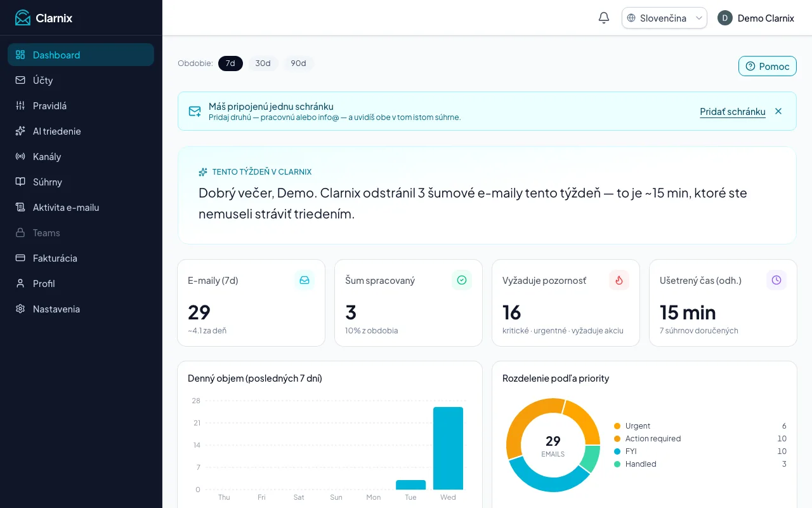Click the 29 emails donut chart center
The height and width of the screenshot is (508, 812).
point(553,445)
